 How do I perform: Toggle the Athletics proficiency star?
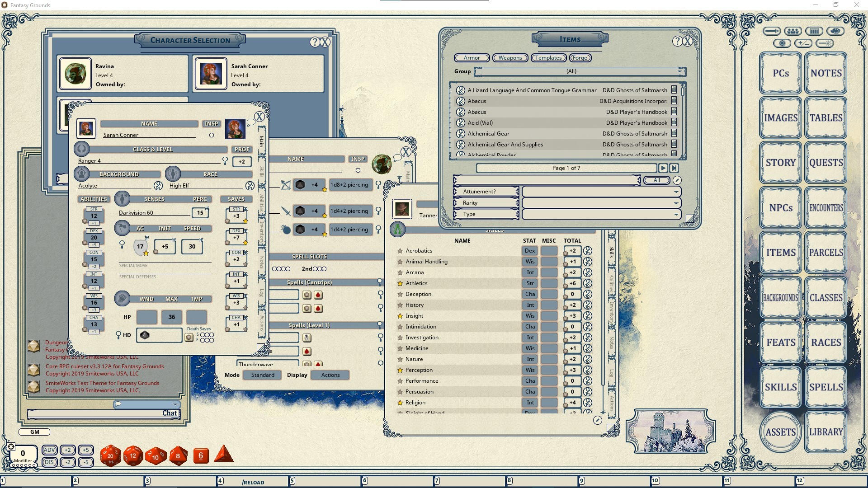coord(400,283)
